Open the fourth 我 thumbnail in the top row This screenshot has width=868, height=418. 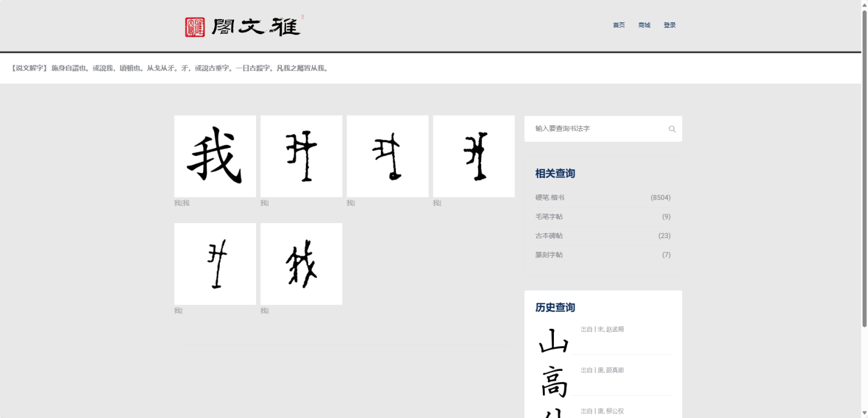pyautogui.click(x=474, y=156)
